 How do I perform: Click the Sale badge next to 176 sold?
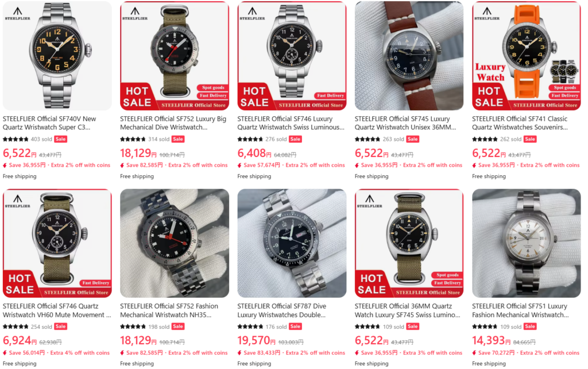[295, 326]
